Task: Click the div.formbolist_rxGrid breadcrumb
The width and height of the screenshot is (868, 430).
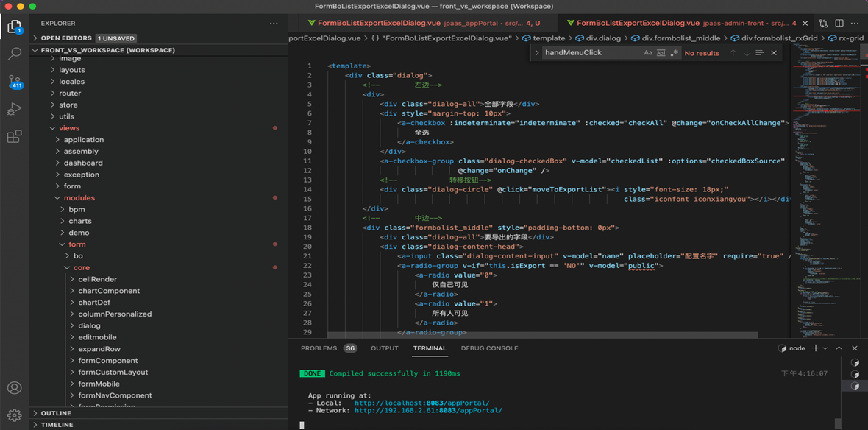Action: point(773,38)
